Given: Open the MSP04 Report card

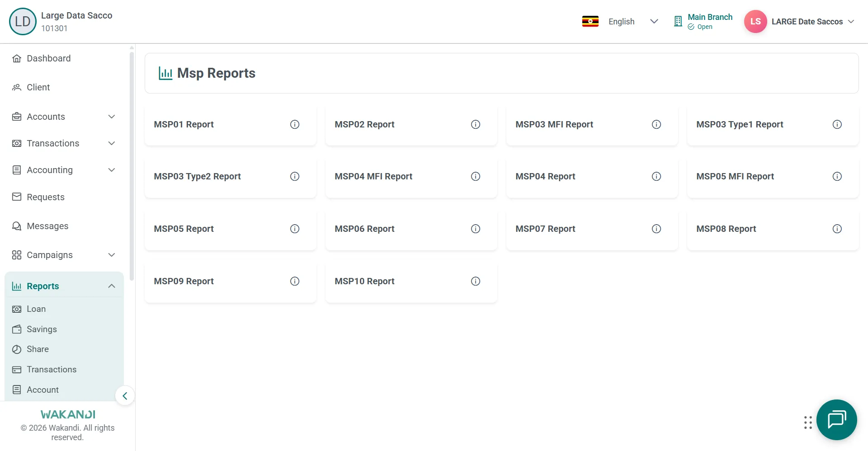Looking at the screenshot, I should (x=592, y=176).
